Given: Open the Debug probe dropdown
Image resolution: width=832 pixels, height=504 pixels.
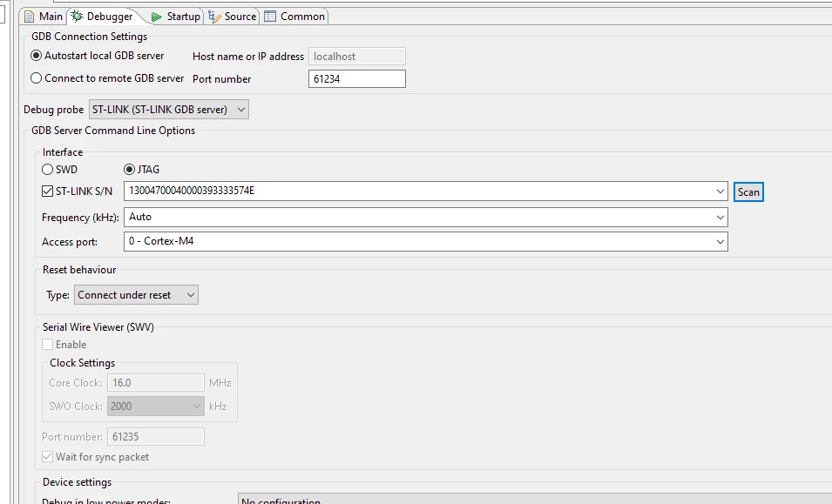Looking at the screenshot, I should point(169,110).
